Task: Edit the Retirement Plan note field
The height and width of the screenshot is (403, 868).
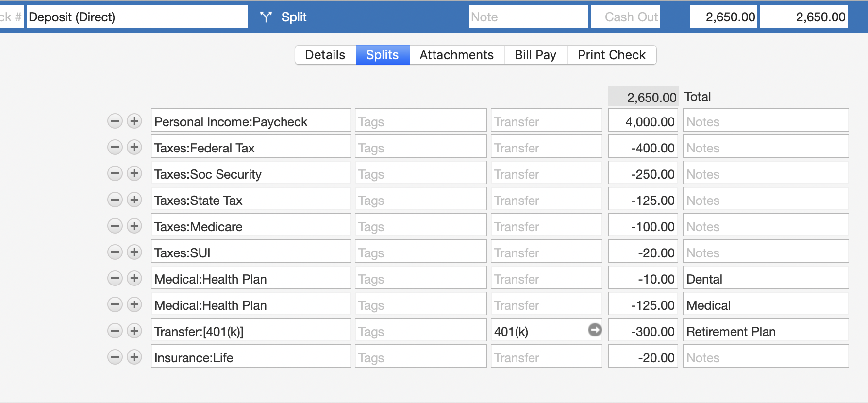Action: point(766,330)
